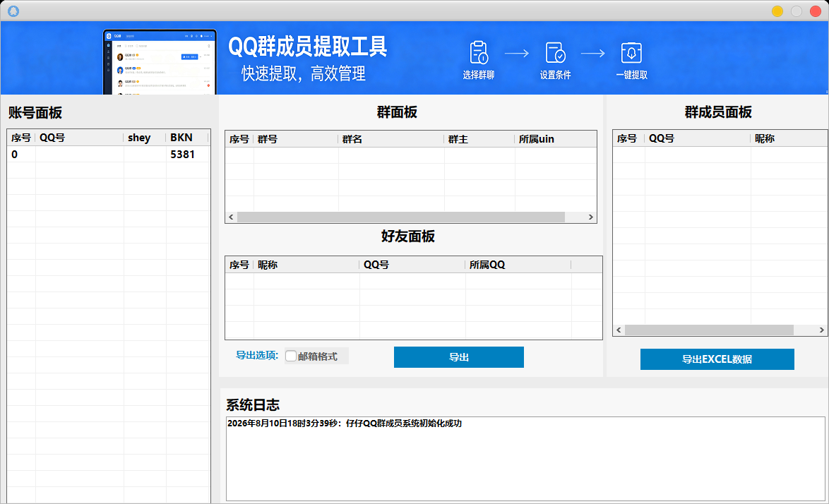The width and height of the screenshot is (829, 504).
Task: Click the 群号 column header
Action: coord(296,139)
